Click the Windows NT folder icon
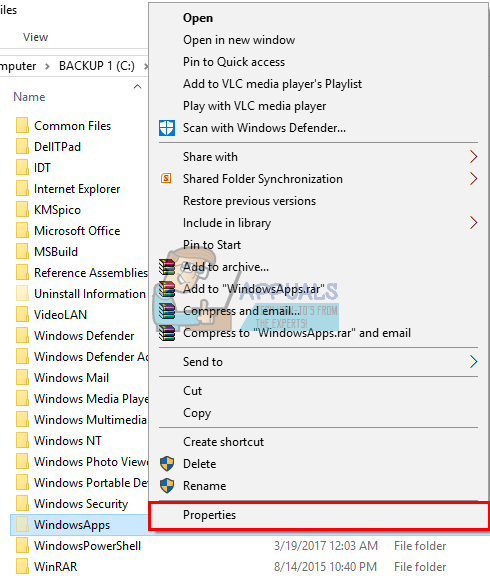Viewport: 490px width, 576px height. [22, 440]
